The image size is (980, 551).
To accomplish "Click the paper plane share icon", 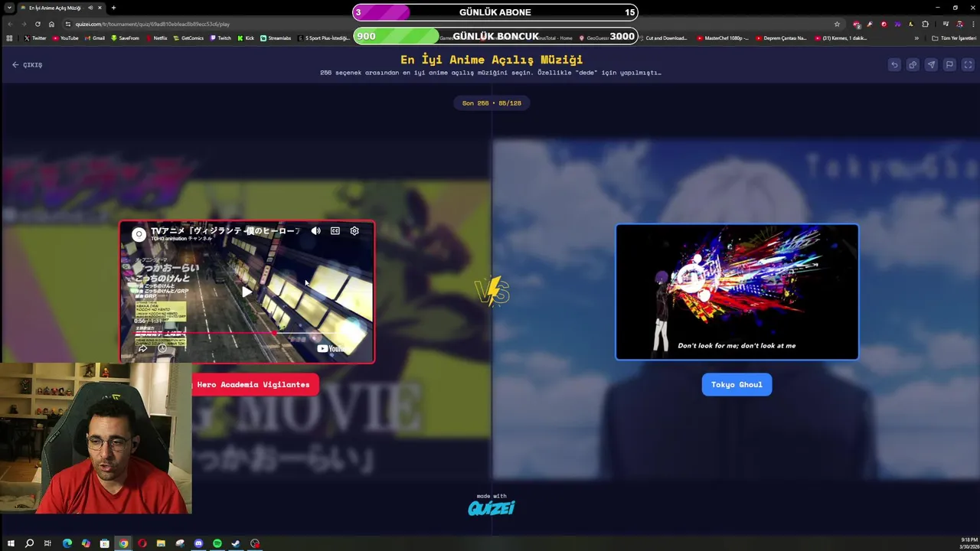I will [x=931, y=65].
